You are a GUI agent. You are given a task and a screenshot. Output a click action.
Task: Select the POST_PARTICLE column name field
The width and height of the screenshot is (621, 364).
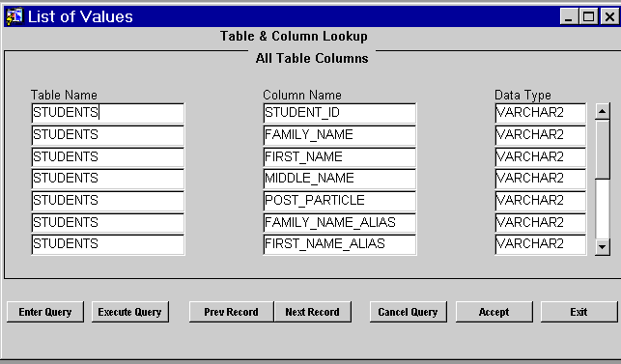coord(339,201)
